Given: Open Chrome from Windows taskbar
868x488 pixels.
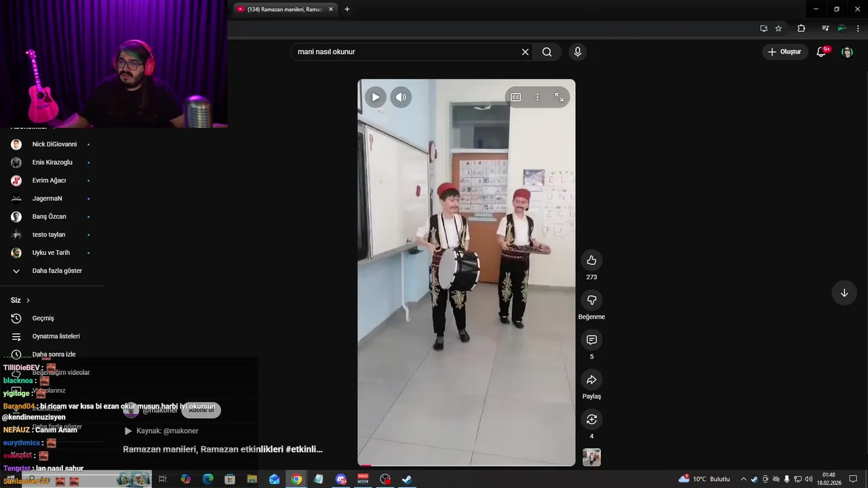Looking at the screenshot, I should pos(296,479).
